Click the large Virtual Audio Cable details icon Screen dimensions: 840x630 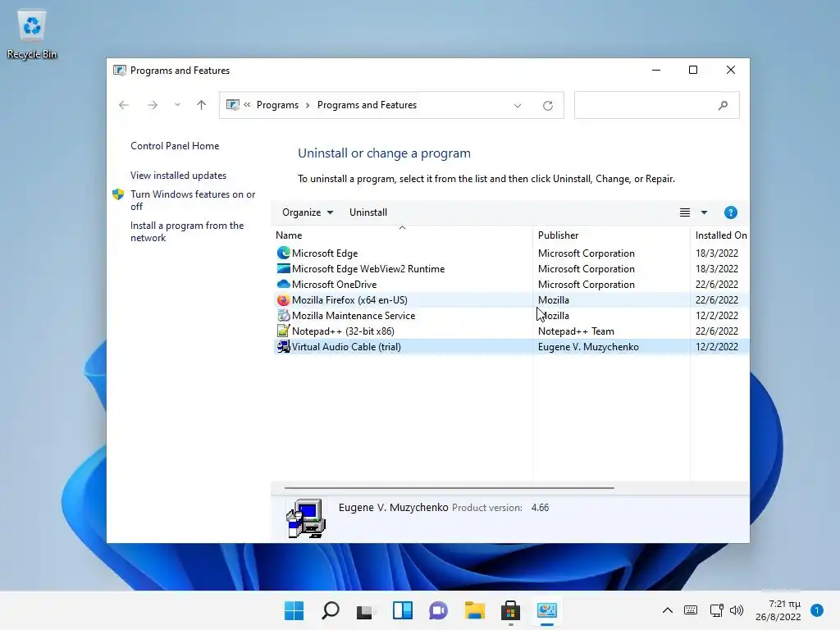(x=305, y=518)
